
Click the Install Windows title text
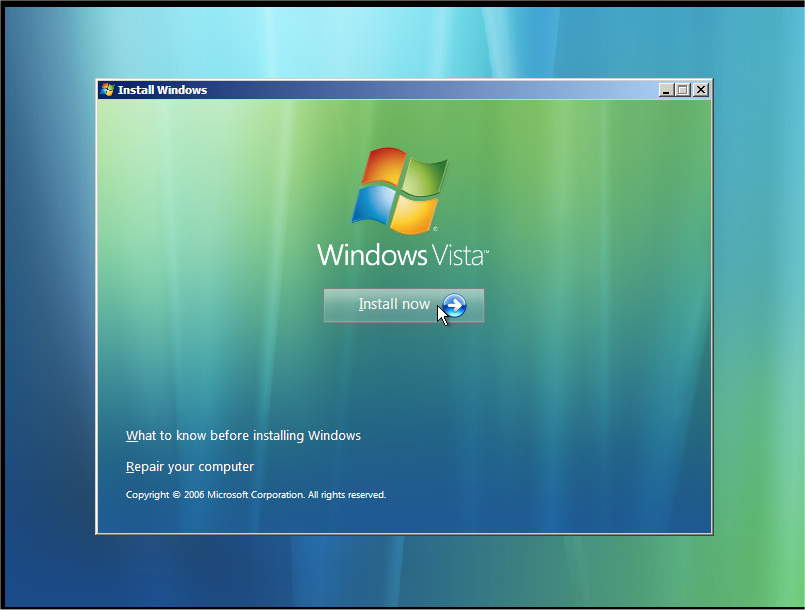(162, 90)
